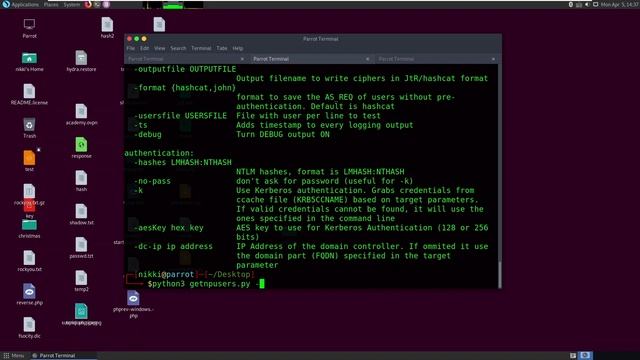Click the '-hashes LMHASH:NTHASH' option text
This screenshot has width=640, height=360.
[182, 162]
